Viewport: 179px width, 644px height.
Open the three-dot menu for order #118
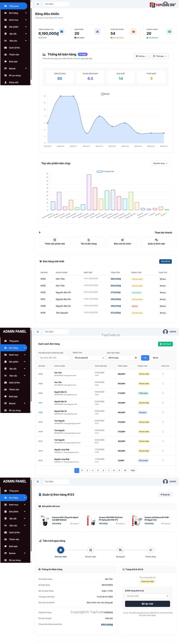point(163,432)
